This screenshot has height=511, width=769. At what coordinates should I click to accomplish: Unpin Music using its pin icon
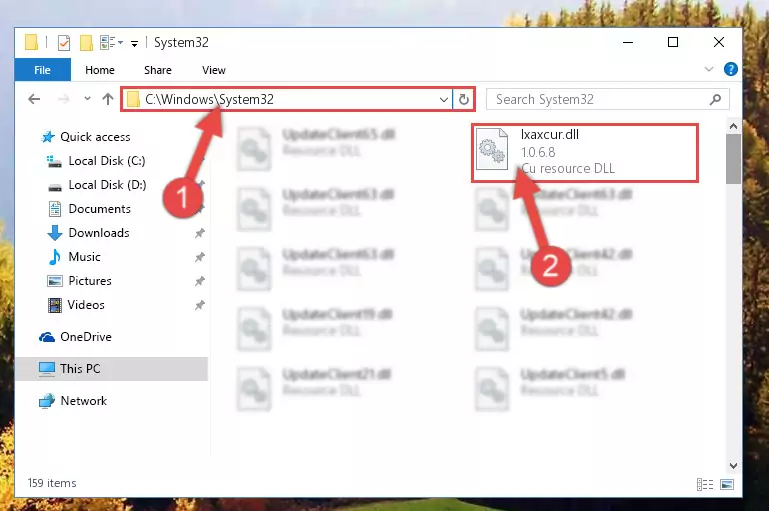[200, 257]
